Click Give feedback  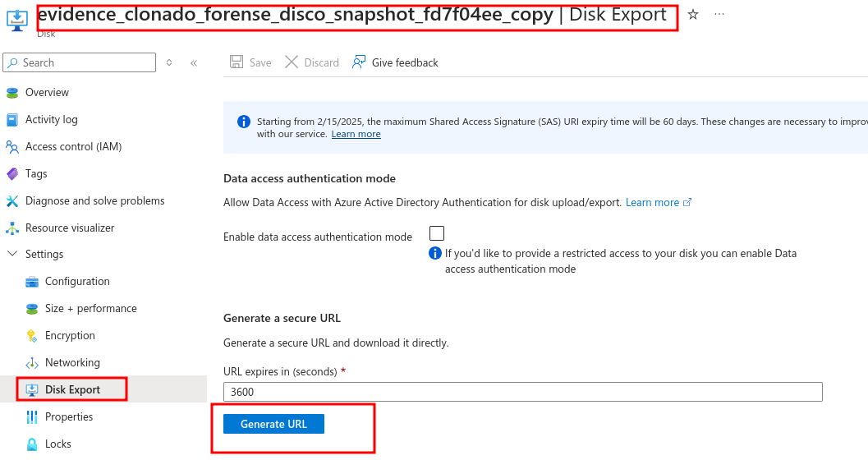[395, 62]
